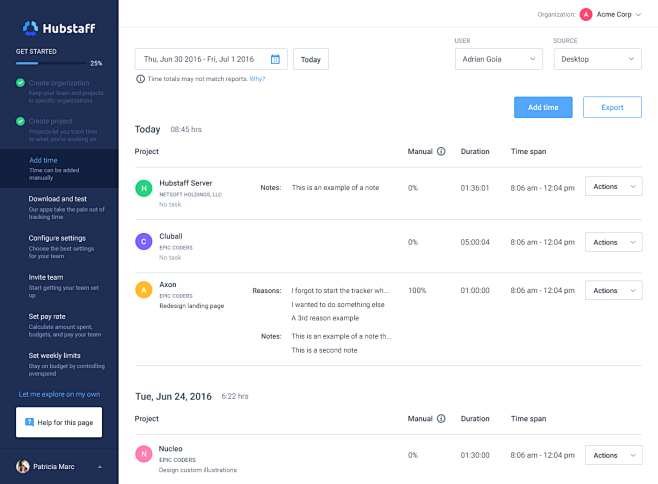Click reason 'I forgot to start the tracker wh...'
Screen dimensions: 658x484
[340, 290]
